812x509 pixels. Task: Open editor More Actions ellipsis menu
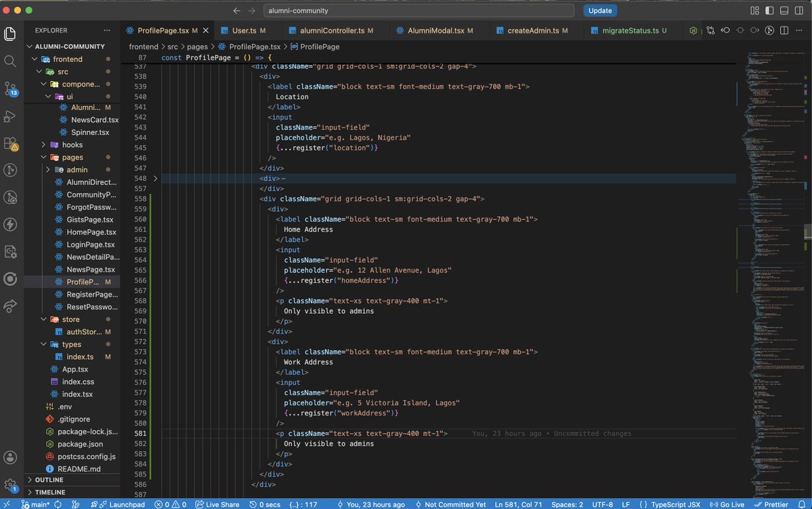pyautogui.click(x=799, y=30)
